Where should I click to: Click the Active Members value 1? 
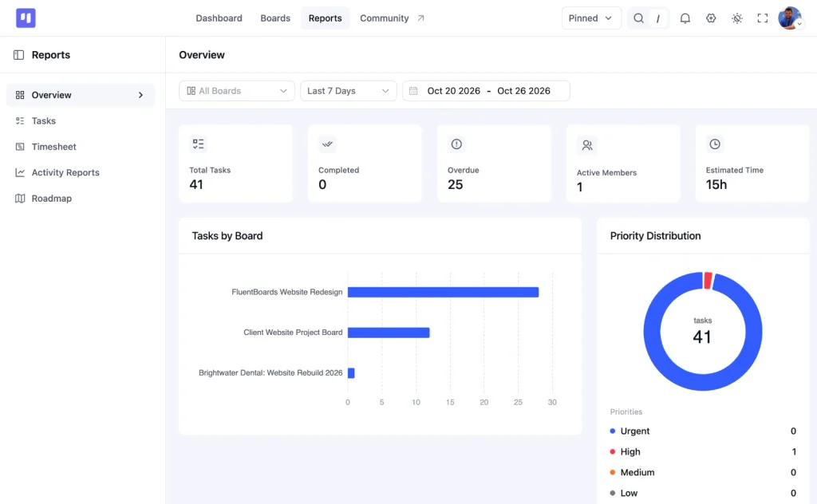click(580, 187)
